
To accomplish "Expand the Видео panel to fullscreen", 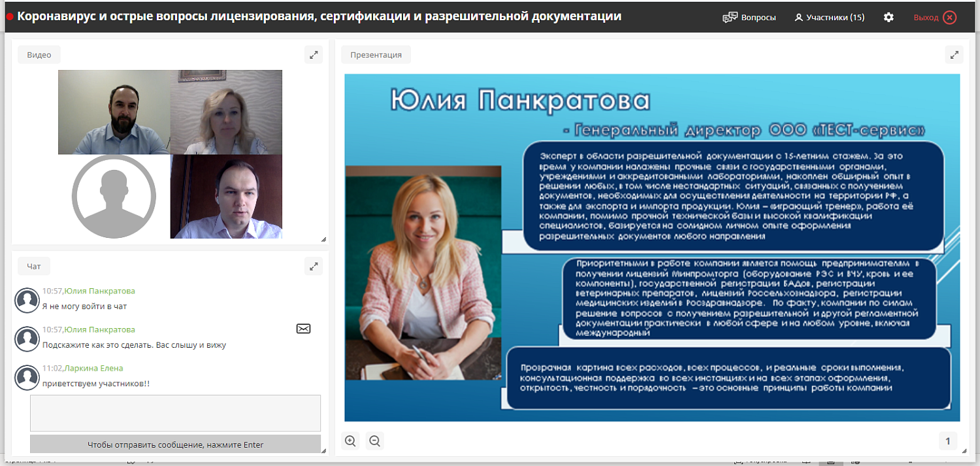I will (314, 55).
